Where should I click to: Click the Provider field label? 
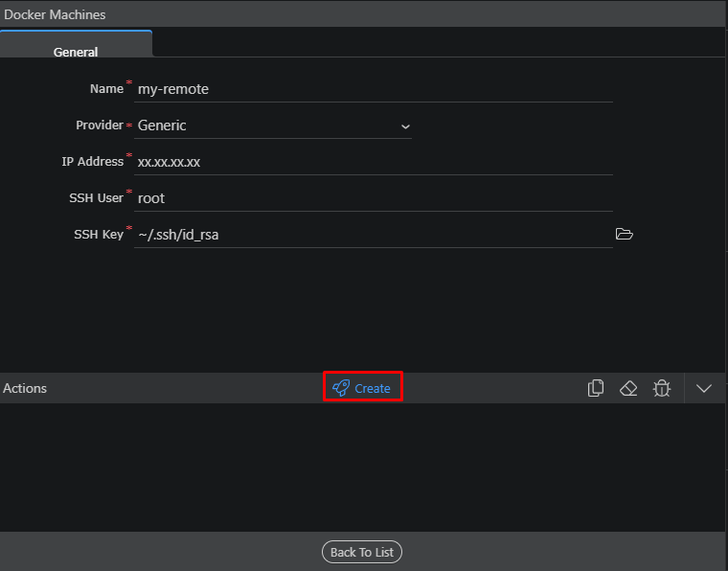click(100, 125)
